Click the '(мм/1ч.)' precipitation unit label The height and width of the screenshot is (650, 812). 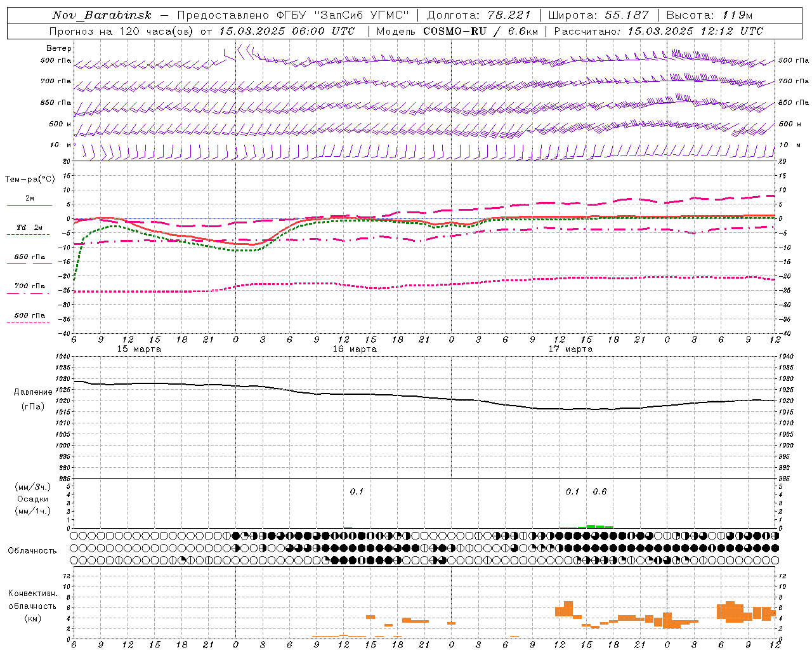(x=33, y=511)
